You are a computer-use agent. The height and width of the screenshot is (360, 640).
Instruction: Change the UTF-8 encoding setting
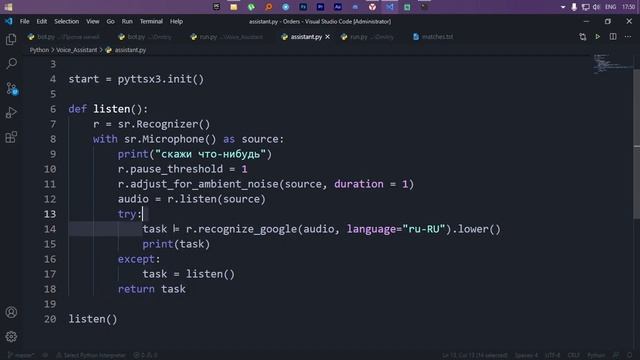552,355
